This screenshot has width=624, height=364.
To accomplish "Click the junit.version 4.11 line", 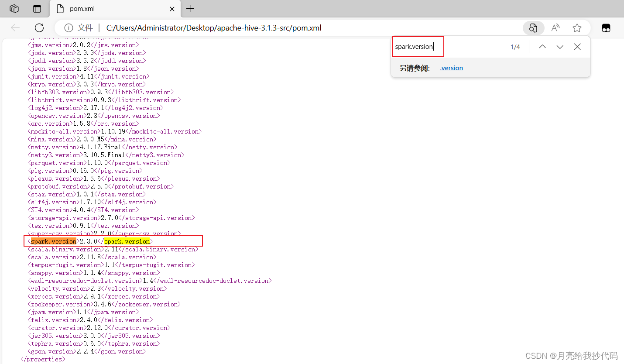I will click(89, 76).
